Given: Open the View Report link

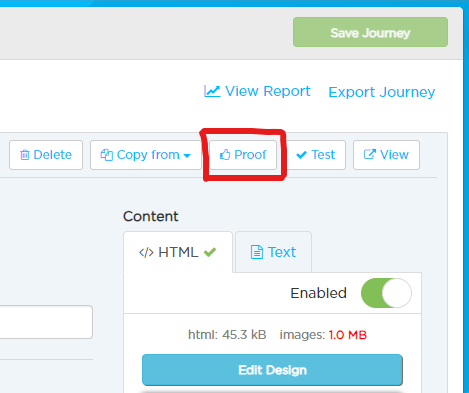Looking at the screenshot, I should pyautogui.click(x=257, y=91).
